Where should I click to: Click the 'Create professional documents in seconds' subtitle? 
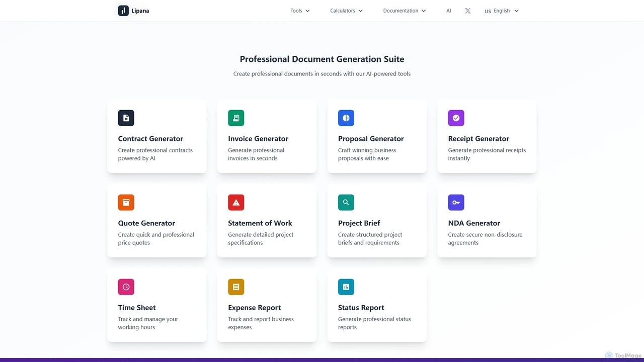pos(322,74)
